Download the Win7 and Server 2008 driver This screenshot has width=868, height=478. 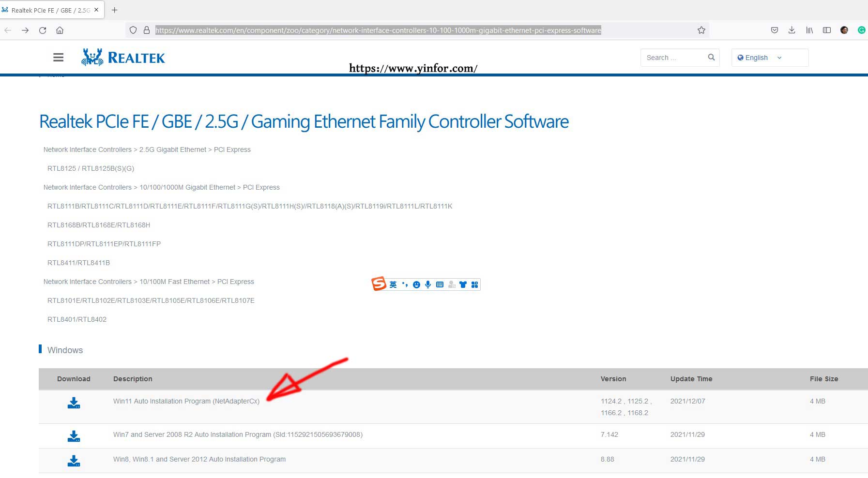pos(74,436)
